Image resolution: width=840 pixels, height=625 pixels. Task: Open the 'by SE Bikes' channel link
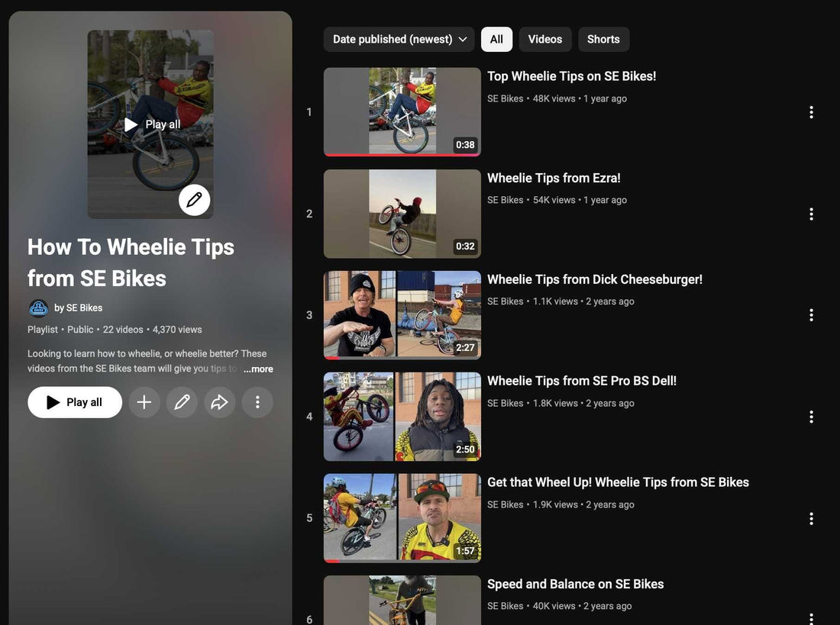[x=78, y=308]
